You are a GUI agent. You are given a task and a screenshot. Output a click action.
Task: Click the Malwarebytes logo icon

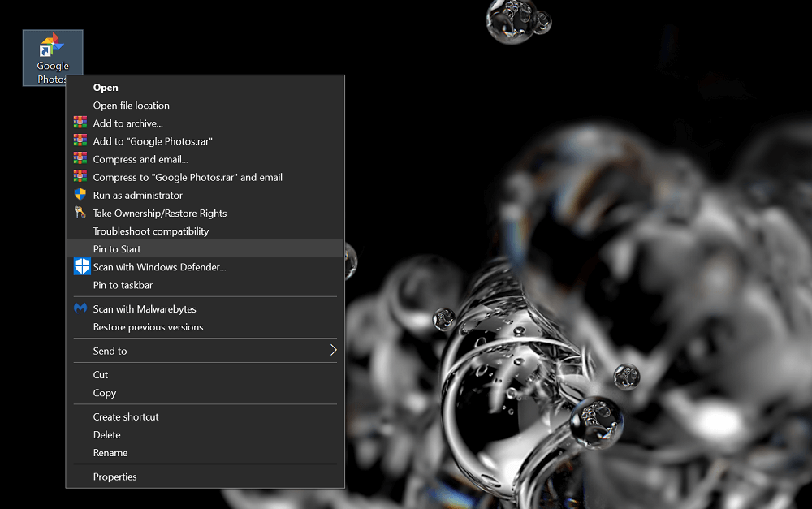coord(80,308)
